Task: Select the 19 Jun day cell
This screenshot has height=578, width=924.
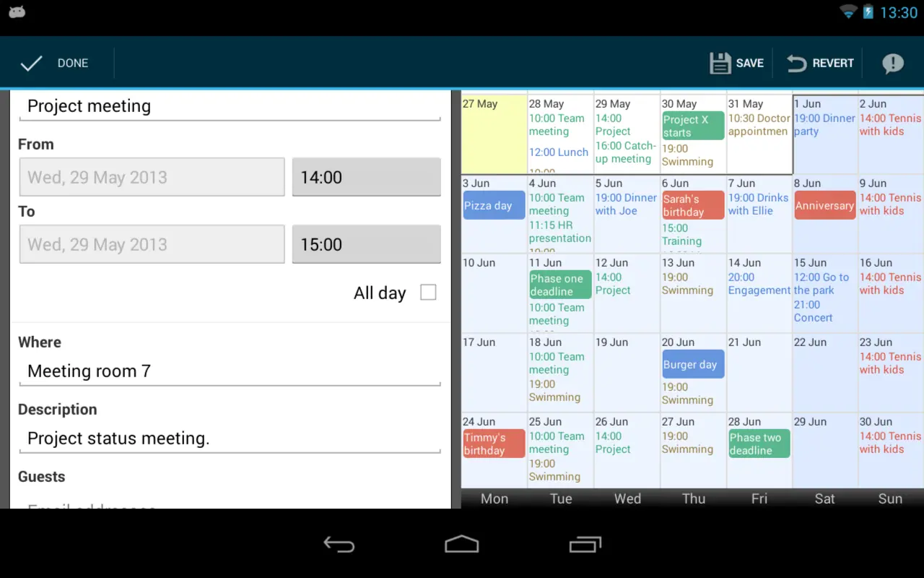Action: tap(627, 373)
